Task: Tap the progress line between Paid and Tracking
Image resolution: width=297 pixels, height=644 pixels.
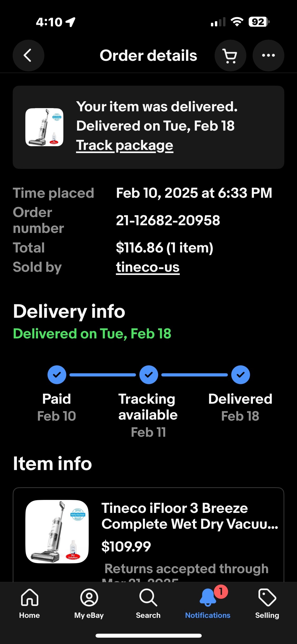Action: pyautogui.click(x=103, y=375)
